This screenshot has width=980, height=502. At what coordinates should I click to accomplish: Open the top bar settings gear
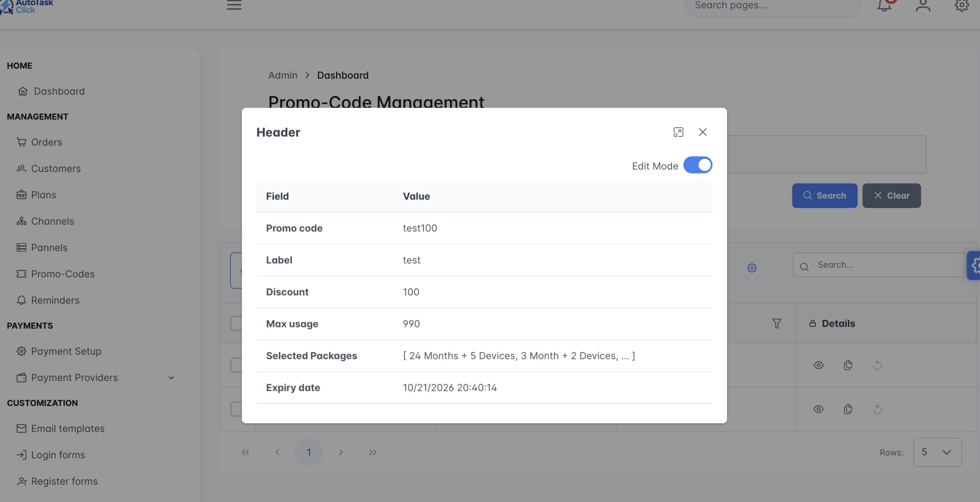click(x=962, y=5)
